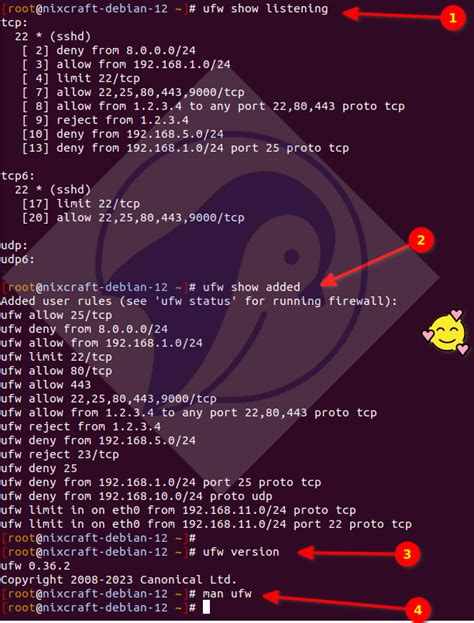Screen dimensions: 474x623
Task: Click the smiling emoji with hearts
Action: tap(446, 332)
